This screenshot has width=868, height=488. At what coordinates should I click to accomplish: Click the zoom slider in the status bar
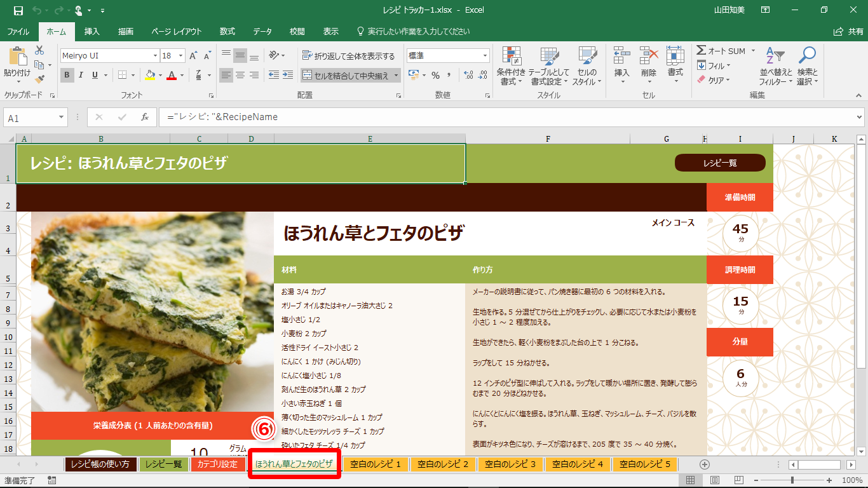[x=793, y=480]
